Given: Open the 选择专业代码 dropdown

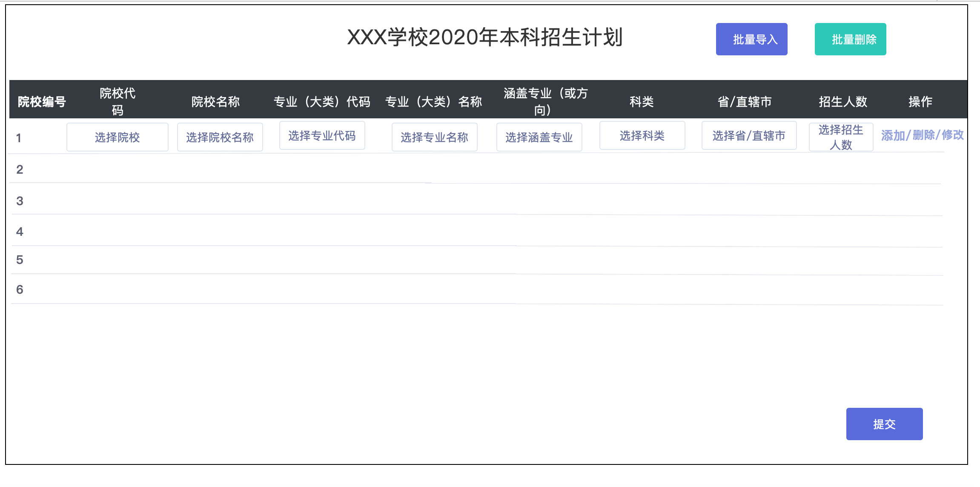Looking at the screenshot, I should click(x=322, y=136).
